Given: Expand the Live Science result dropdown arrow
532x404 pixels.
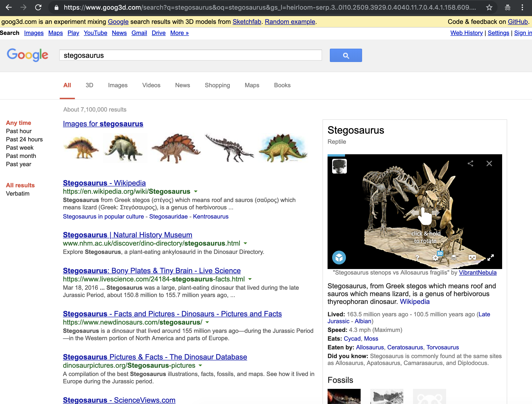Looking at the screenshot, I should tap(250, 279).
